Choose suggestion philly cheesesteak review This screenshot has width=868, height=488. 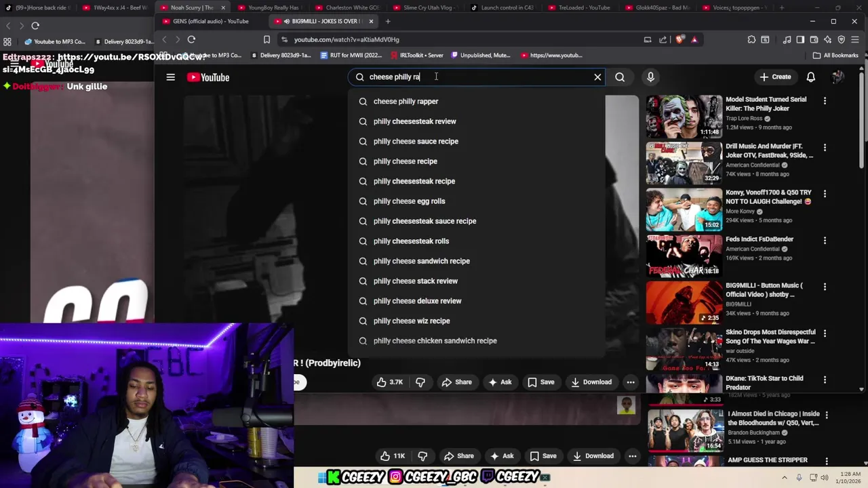point(476,121)
